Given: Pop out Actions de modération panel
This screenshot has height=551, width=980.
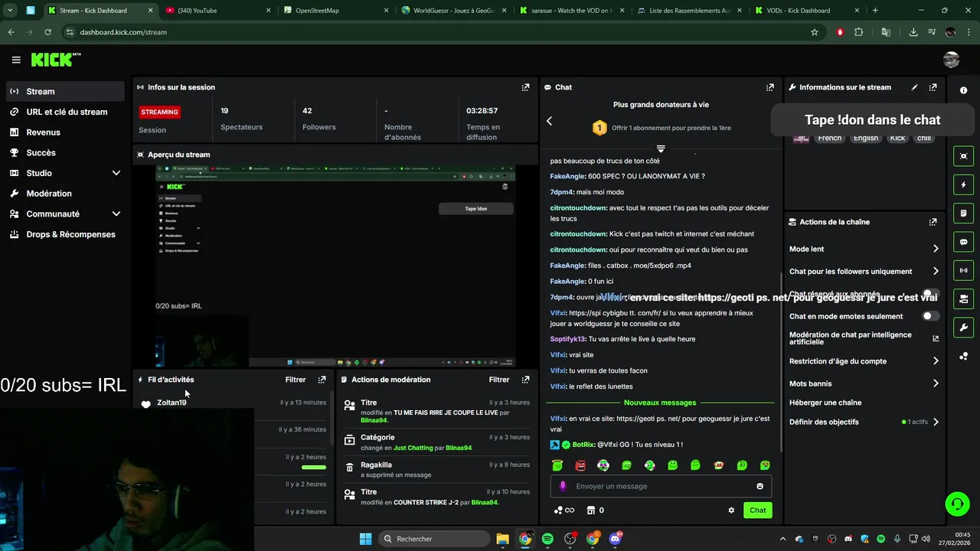Looking at the screenshot, I should (x=525, y=380).
